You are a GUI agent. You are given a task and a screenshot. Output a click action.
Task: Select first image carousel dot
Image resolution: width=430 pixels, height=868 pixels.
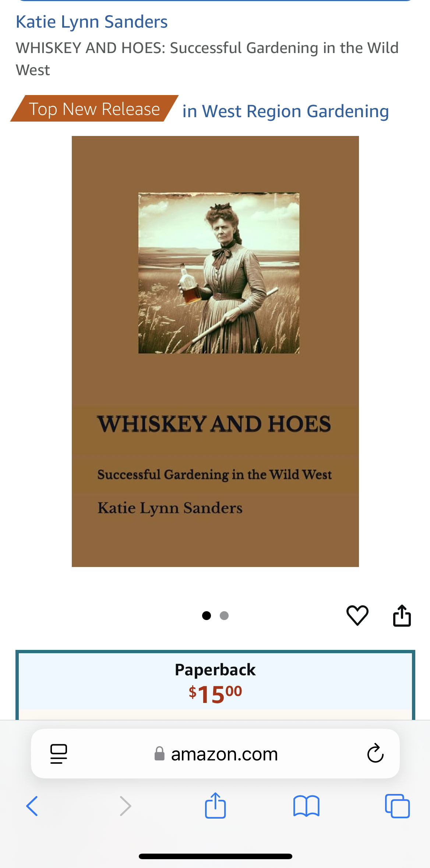[207, 616]
